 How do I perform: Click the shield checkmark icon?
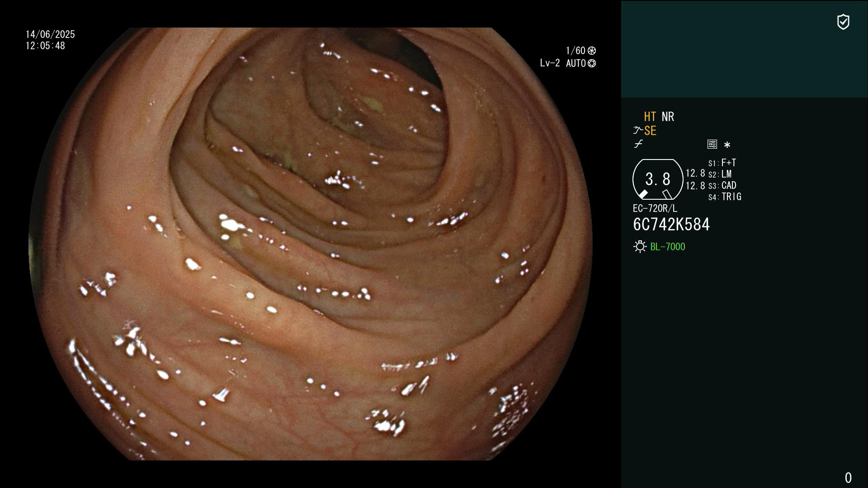[843, 22]
